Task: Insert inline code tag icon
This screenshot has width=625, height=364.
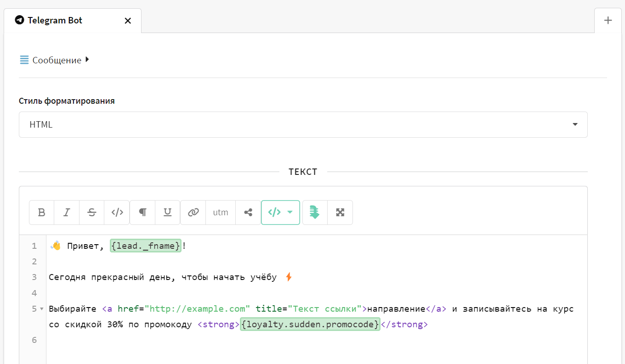Action: [x=117, y=213]
